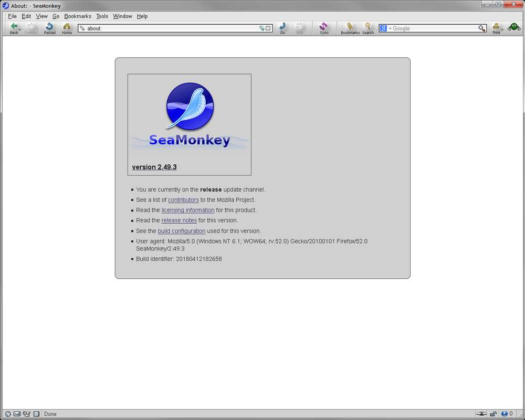The image size is (525, 420).
Task: Go to the Home page
Action: tap(67, 28)
